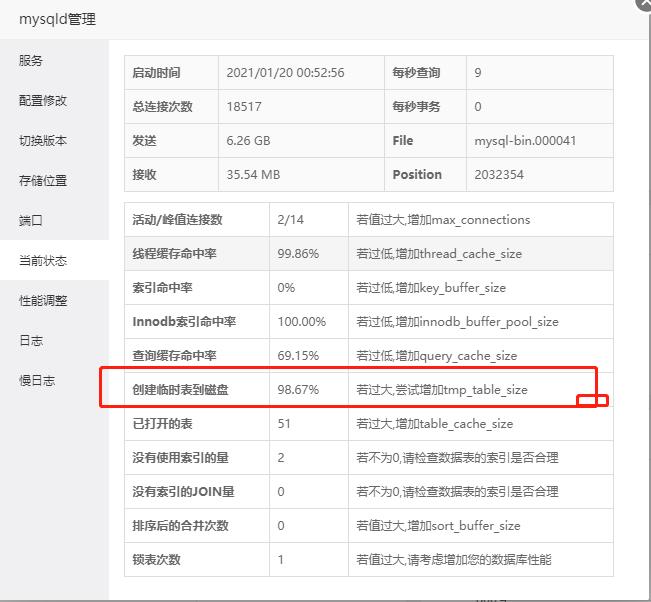Screen dimensions: 651x602
Task: Click the 排序后的合并次数 row label
Action: 180,526
